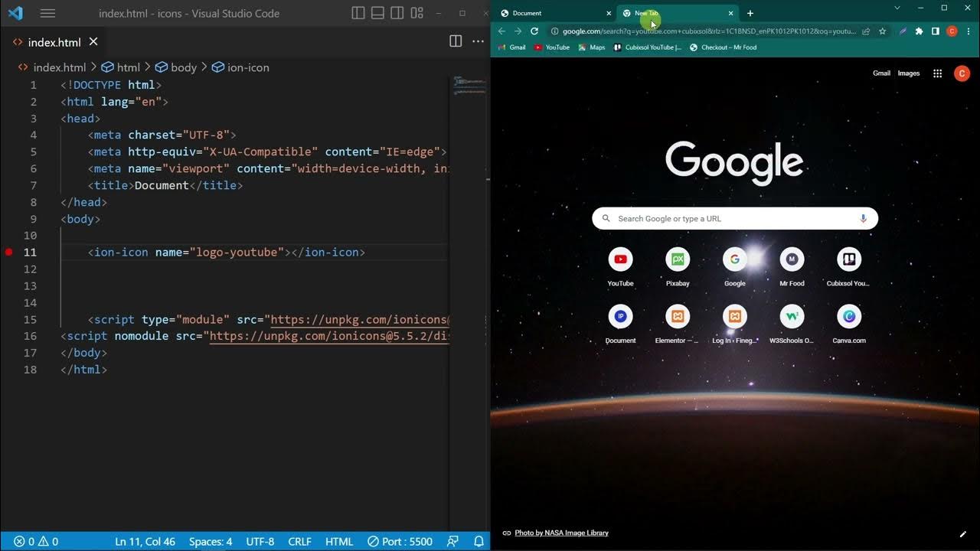Screen dimensions: 980x551
Task: Toggle secondary side bar layout icon
Action: pyautogui.click(x=397, y=13)
